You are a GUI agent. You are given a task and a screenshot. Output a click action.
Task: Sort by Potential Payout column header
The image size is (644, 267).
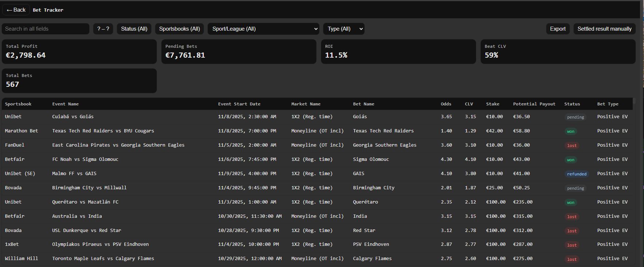click(x=534, y=104)
